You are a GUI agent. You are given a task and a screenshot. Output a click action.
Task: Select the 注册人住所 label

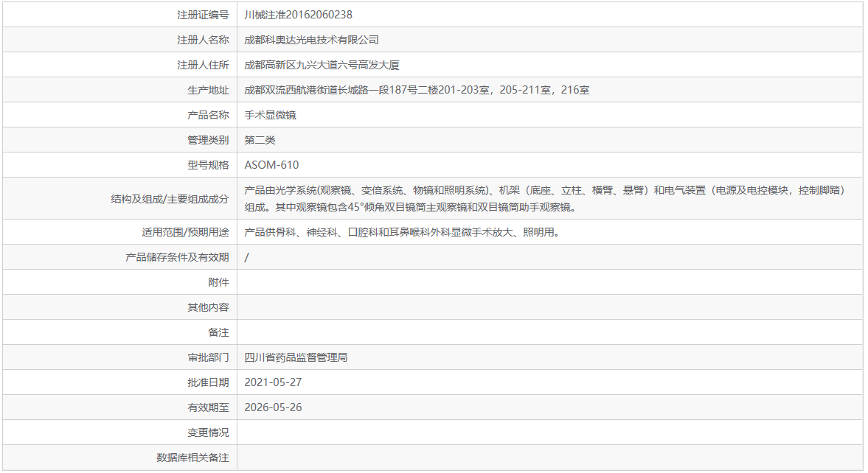[203, 66]
